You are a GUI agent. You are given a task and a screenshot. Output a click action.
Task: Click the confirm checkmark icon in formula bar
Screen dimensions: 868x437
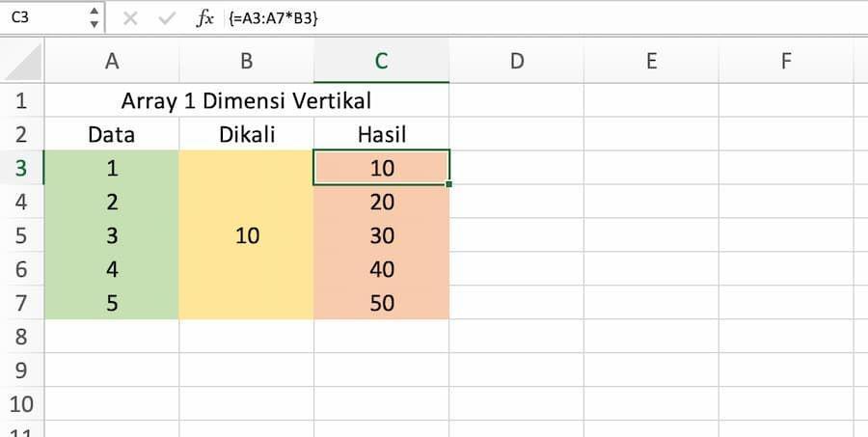tap(167, 19)
